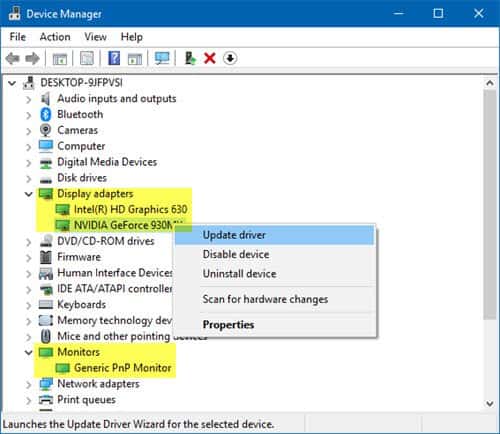Open the Help menu
The width and height of the screenshot is (500, 434).
click(132, 37)
